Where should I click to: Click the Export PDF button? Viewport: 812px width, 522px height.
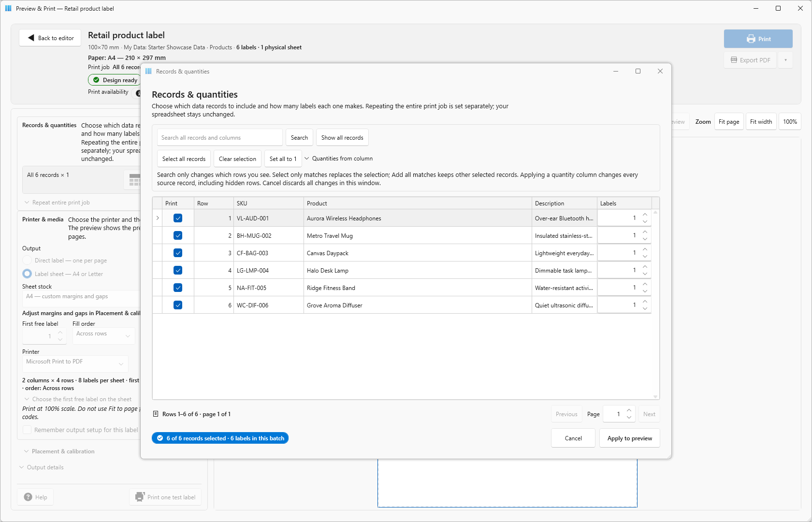pos(750,60)
